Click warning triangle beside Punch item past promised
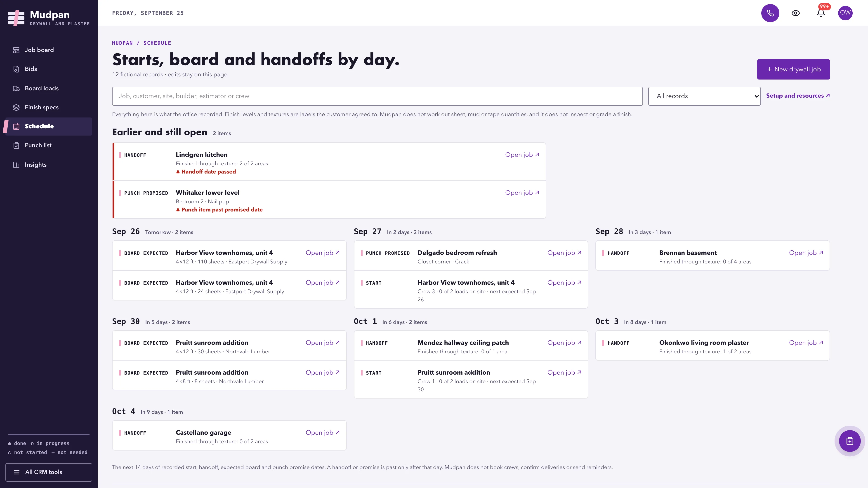This screenshot has height=488, width=868. point(178,210)
